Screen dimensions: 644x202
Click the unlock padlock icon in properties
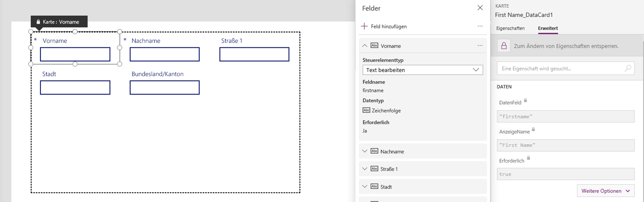coord(503,46)
